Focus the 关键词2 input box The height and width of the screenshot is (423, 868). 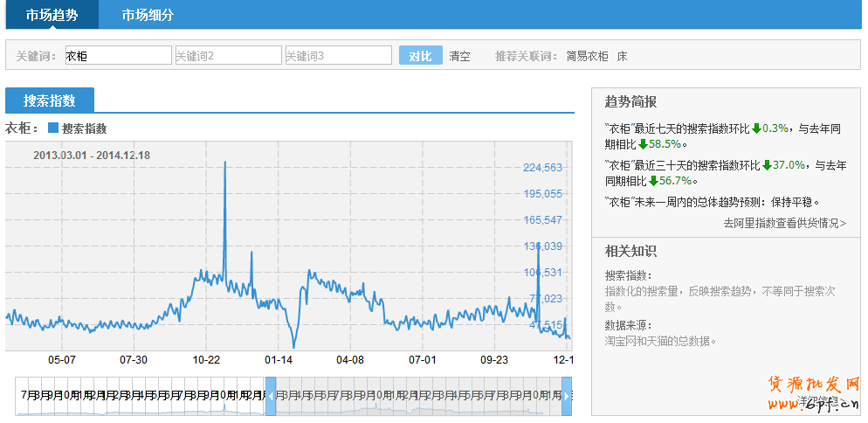228,56
